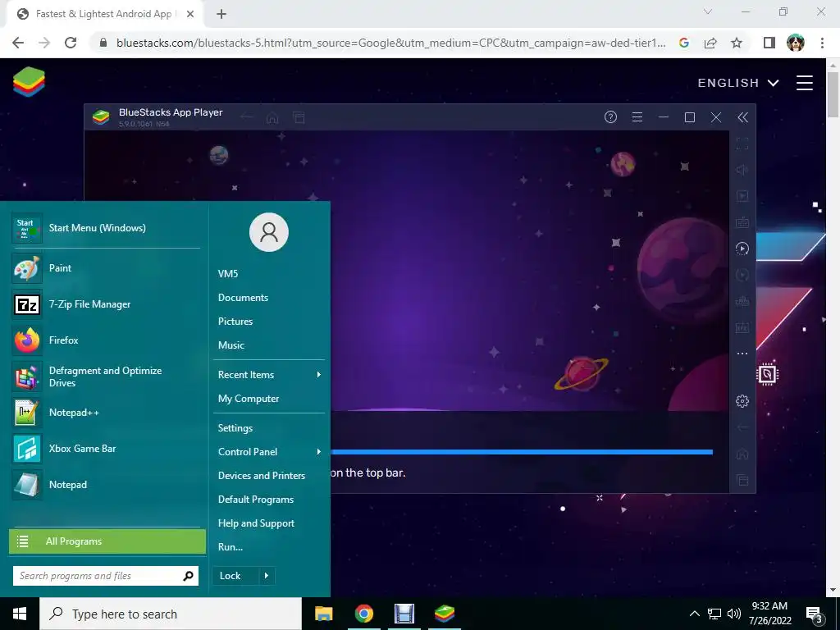Open the website hamburger menu
The height and width of the screenshot is (630, 840).
point(804,83)
